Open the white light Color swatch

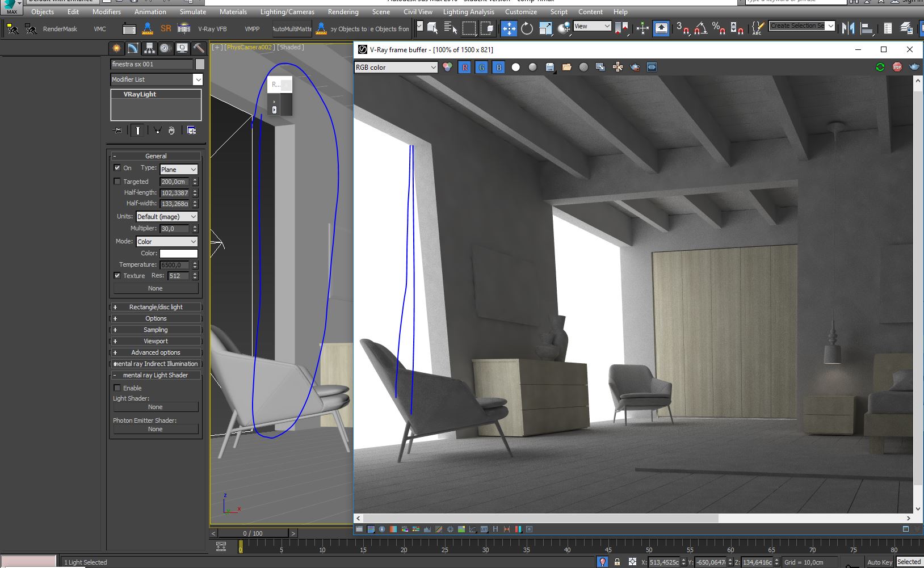point(179,254)
